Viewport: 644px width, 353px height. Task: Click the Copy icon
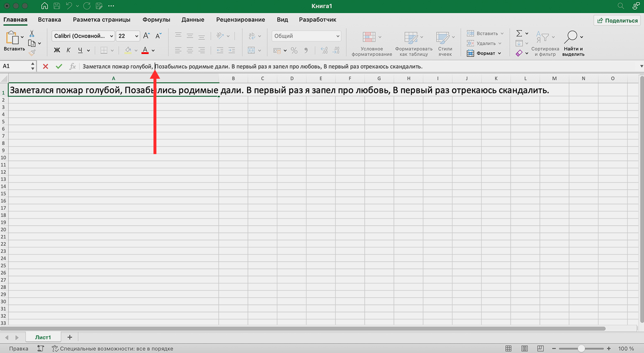[32, 43]
